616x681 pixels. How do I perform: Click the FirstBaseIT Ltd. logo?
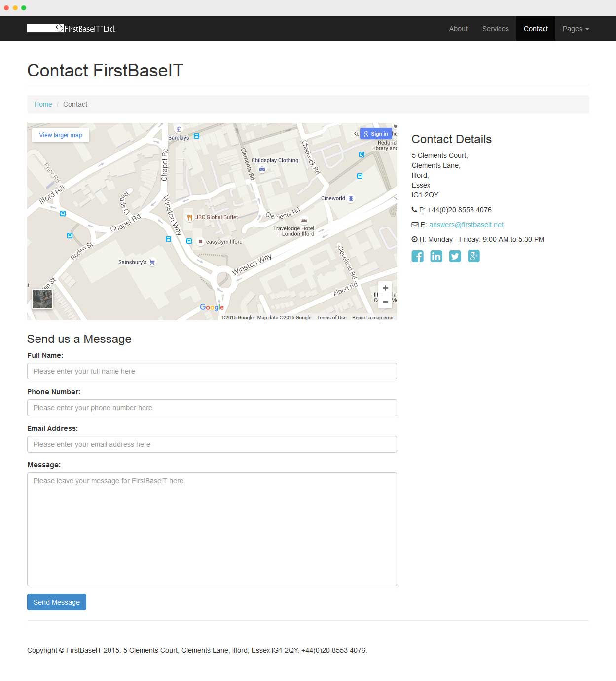(x=72, y=29)
